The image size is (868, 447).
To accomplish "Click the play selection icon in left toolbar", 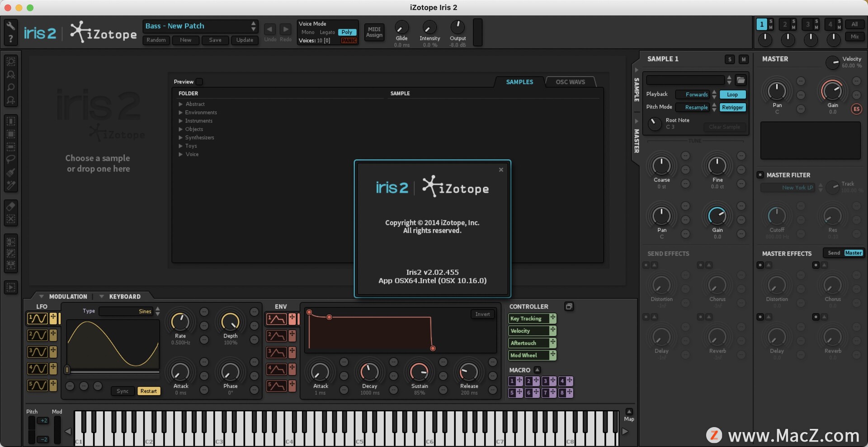I will pos(11,287).
